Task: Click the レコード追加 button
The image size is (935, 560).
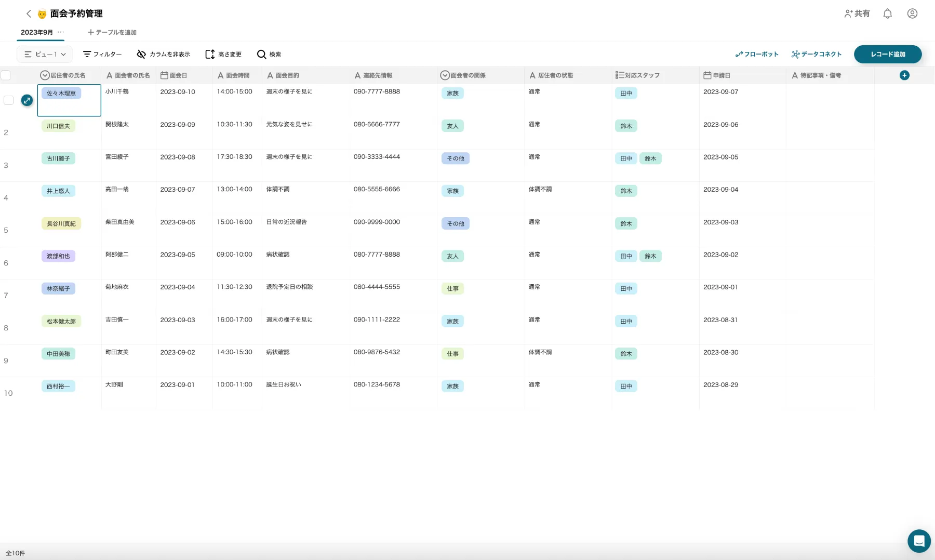Action: coord(888,54)
